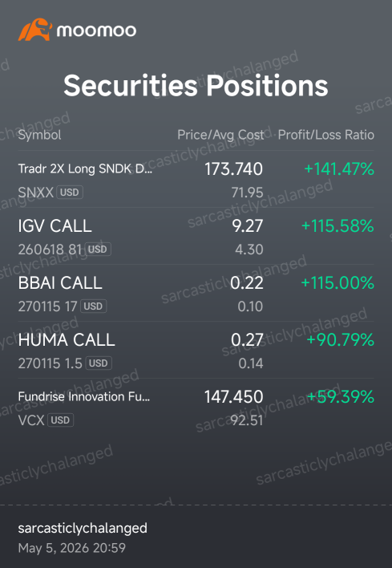The width and height of the screenshot is (392, 568).
Task: Select the Profit/Loss Ratio column header
Action: pyautogui.click(x=325, y=135)
